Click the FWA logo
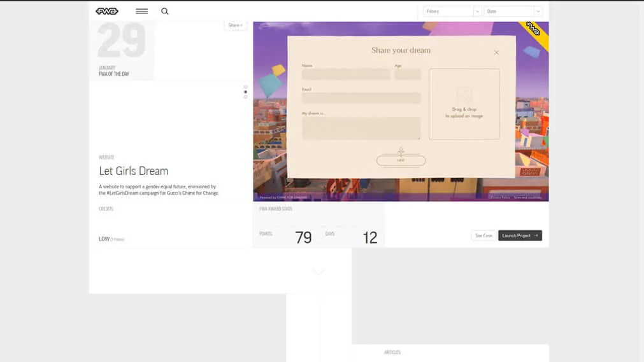Image resolution: width=644 pixels, height=362 pixels. (107, 11)
